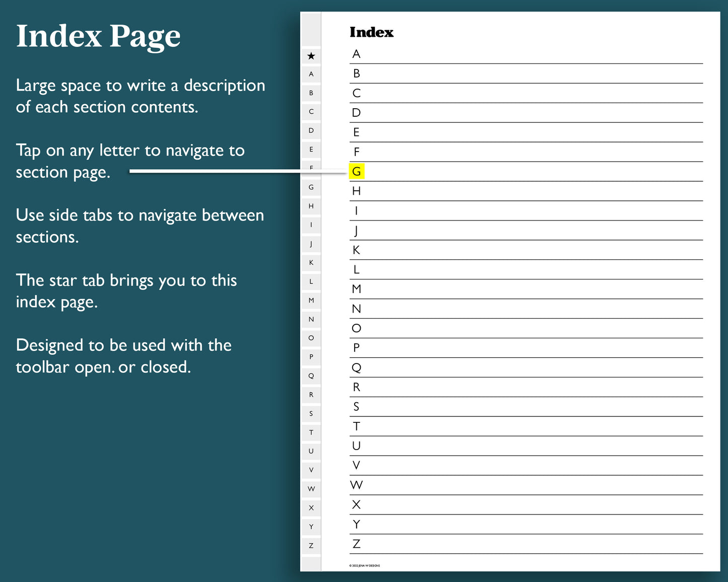Jump to the W side tab
The width and height of the screenshot is (728, 582).
click(311, 489)
